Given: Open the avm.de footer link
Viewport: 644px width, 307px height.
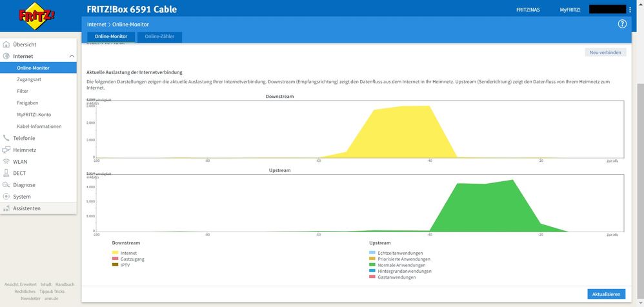Looking at the screenshot, I should (x=52, y=299).
